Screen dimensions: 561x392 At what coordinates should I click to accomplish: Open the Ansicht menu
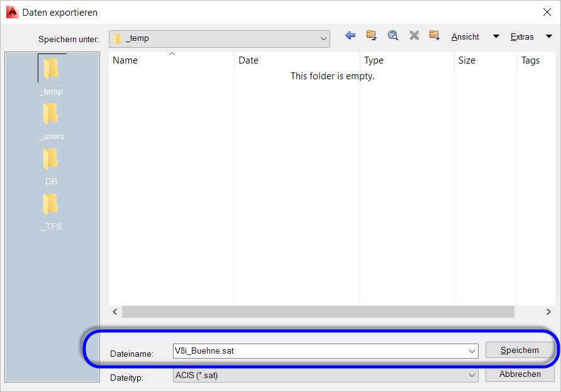click(465, 37)
